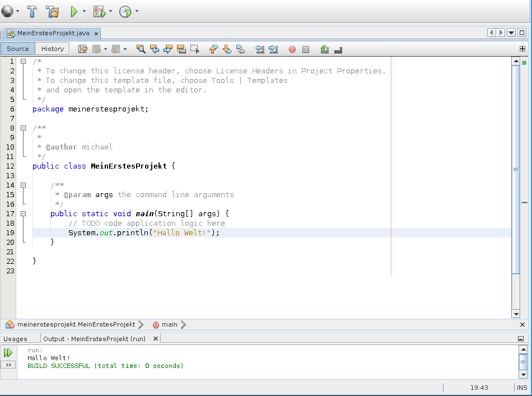Open dropdown arrow beside Run Project

(x=84, y=11)
